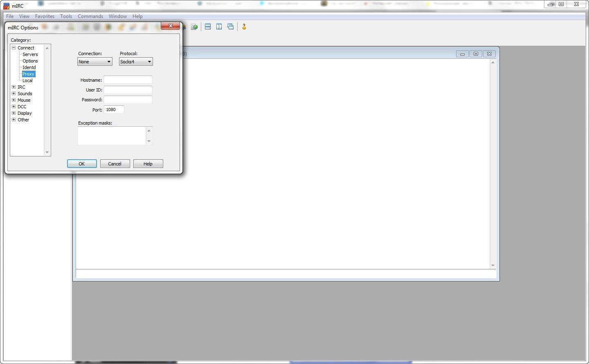Screen dimensions: 589x364
Task: Expand the DCC category node
Action: tap(13, 107)
